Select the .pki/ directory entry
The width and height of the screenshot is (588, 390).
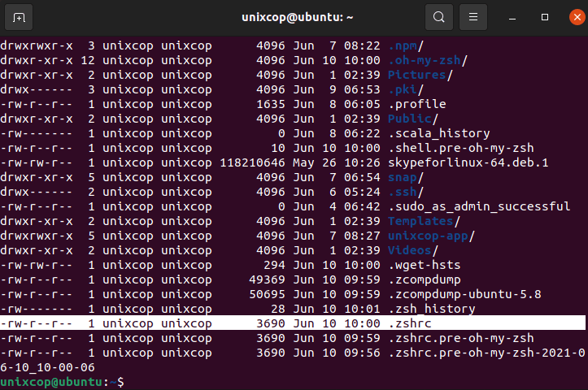pyautogui.click(x=406, y=90)
